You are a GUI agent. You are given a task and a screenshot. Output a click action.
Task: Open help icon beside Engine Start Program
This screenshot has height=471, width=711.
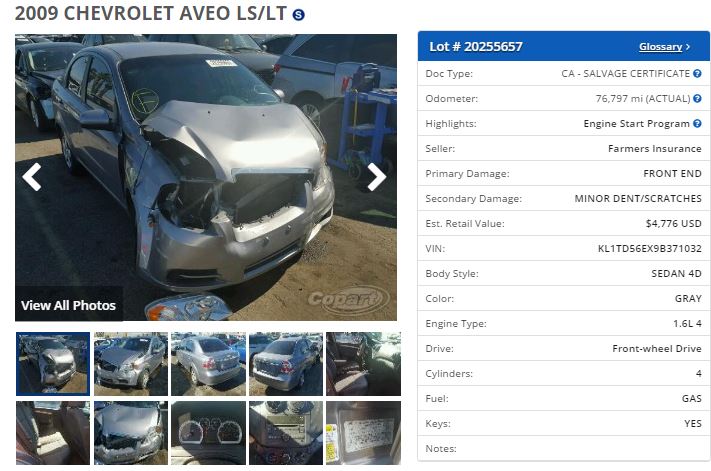(697, 123)
